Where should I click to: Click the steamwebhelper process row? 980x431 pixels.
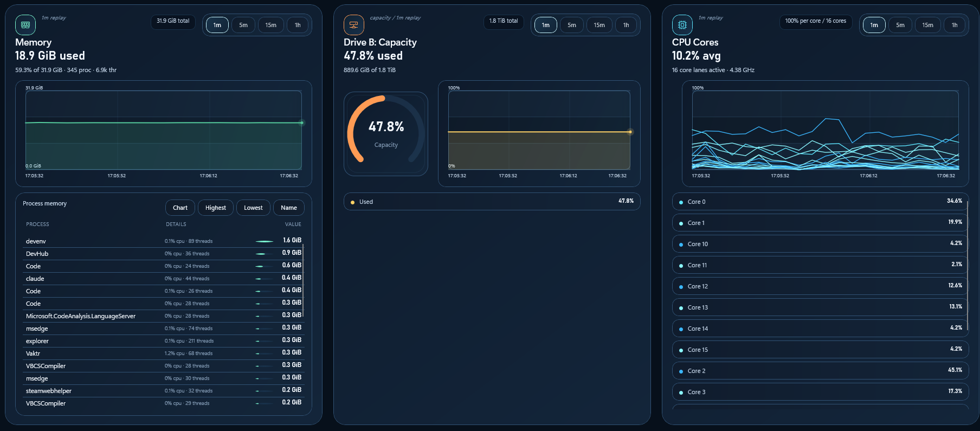pyautogui.click(x=164, y=390)
